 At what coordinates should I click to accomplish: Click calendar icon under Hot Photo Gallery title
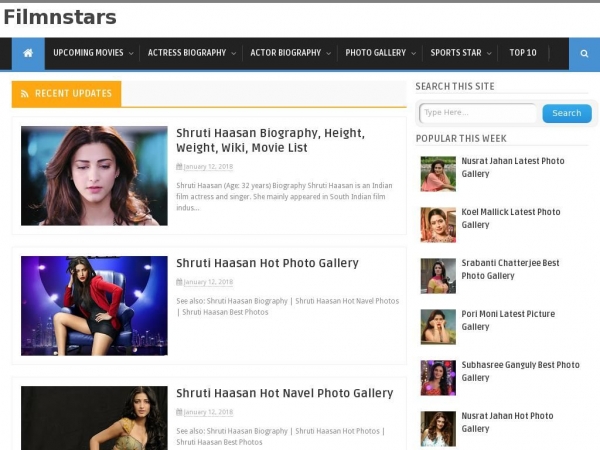pos(179,282)
